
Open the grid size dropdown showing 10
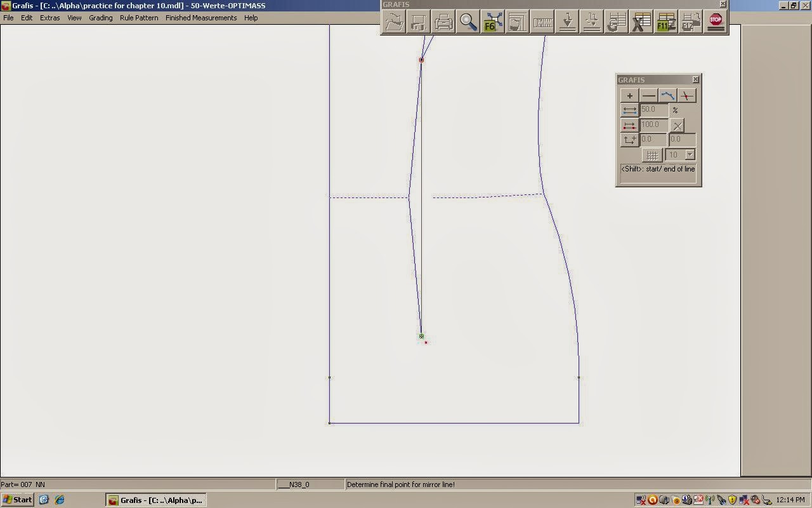click(x=690, y=155)
